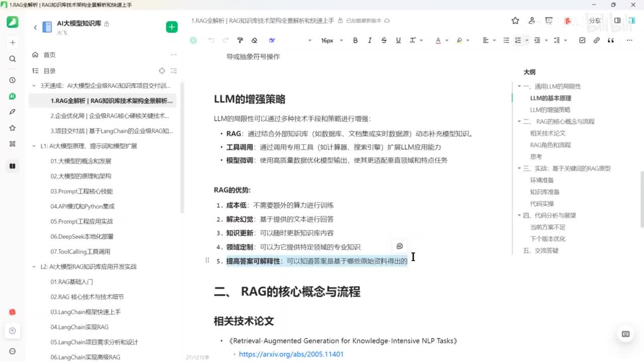Screen dimensions: 644x362
Task: Click the keyboard shortcuts button at bottom right
Action: tap(625, 334)
